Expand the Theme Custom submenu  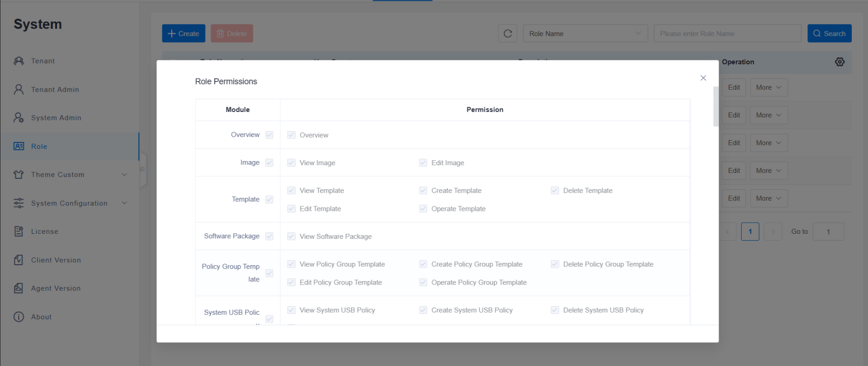(124, 175)
